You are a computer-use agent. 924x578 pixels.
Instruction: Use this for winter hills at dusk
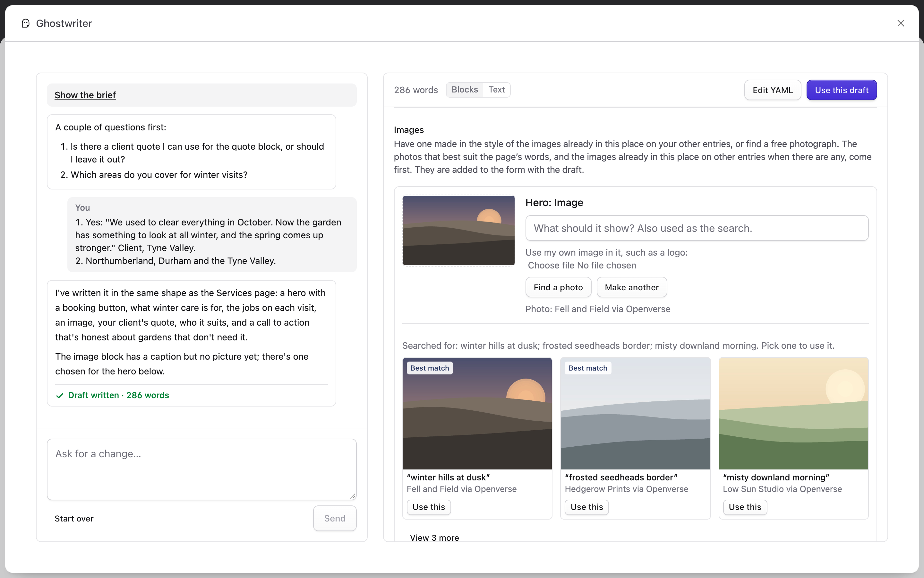click(x=429, y=507)
